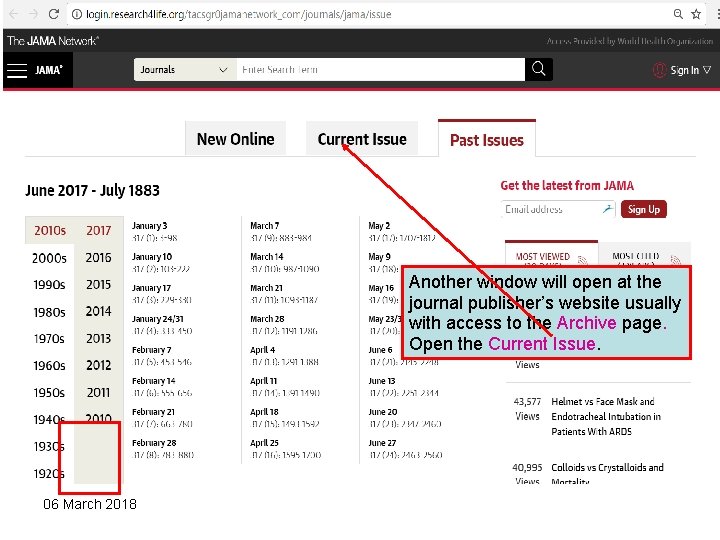Open Helmet vs Face Mask article
720x540 pixels.
click(606, 416)
